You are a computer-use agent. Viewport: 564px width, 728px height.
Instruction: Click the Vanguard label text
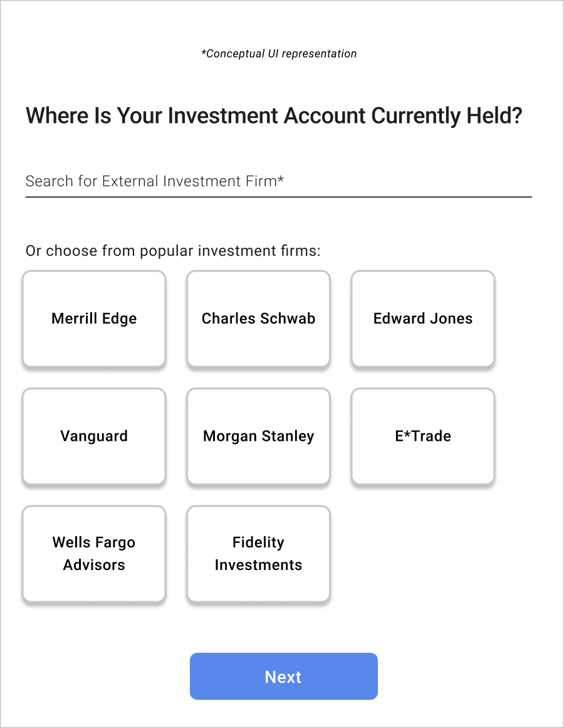tap(94, 436)
